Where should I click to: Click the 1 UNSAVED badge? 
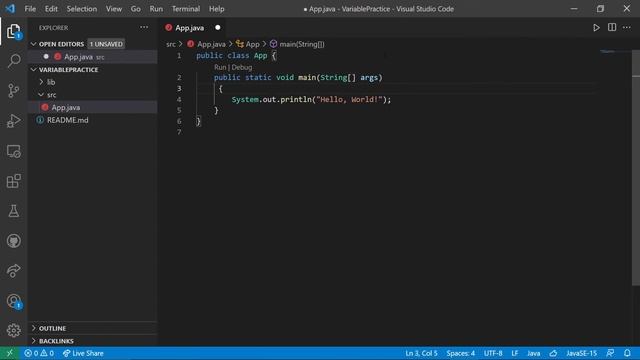(106, 44)
